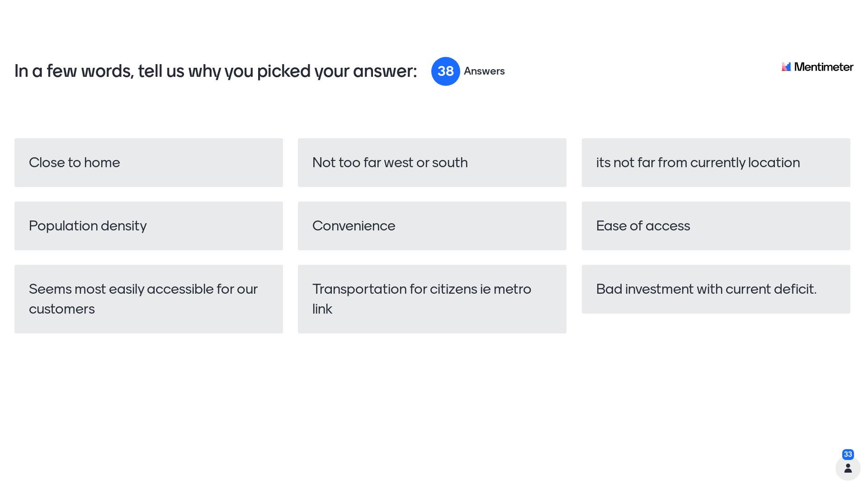Select the question heading text
This screenshot has height=488, width=868.
[216, 71]
